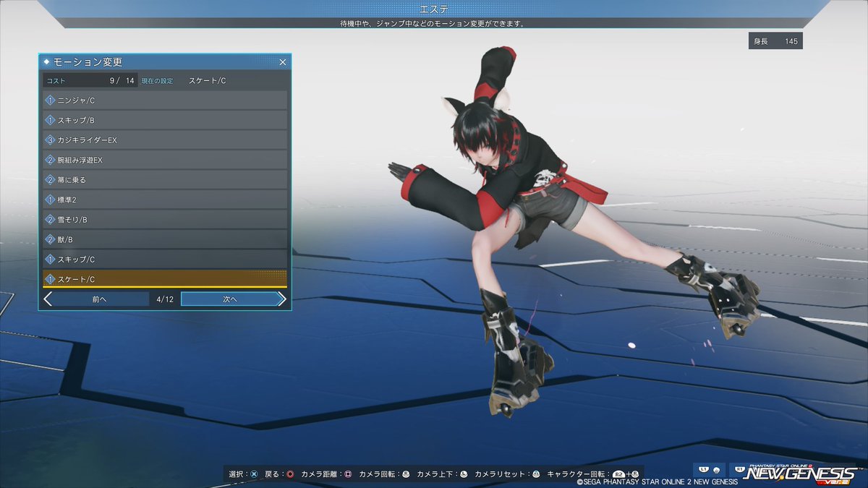The height and width of the screenshot is (488, 868).
Task: Click the 4/12 page indicator
Action: tap(163, 299)
